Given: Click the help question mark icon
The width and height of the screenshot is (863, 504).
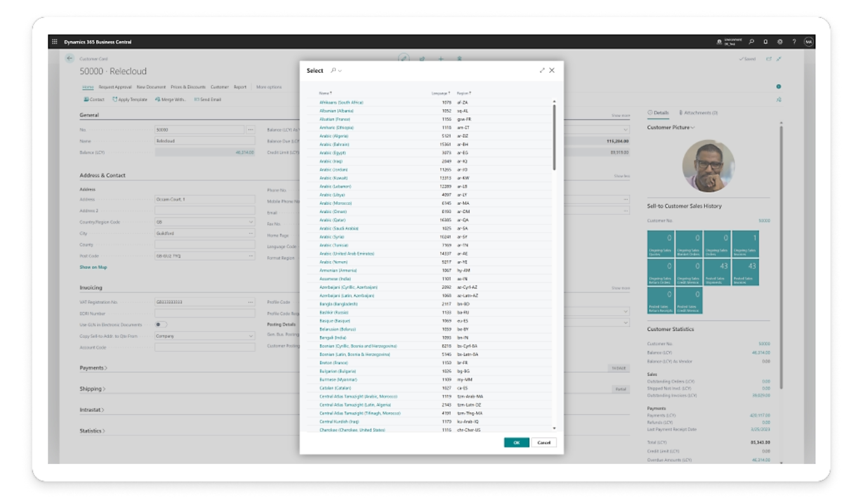Looking at the screenshot, I should click(794, 42).
